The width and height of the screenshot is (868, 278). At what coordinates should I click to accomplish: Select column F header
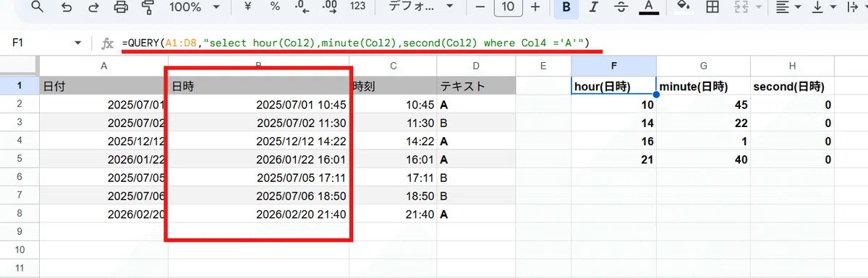(x=613, y=66)
